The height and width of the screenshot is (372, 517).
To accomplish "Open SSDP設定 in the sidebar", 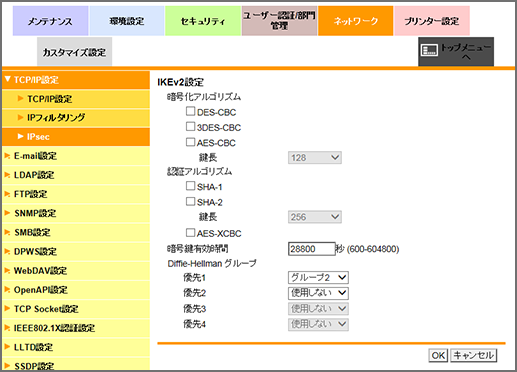I will tap(76, 365).
